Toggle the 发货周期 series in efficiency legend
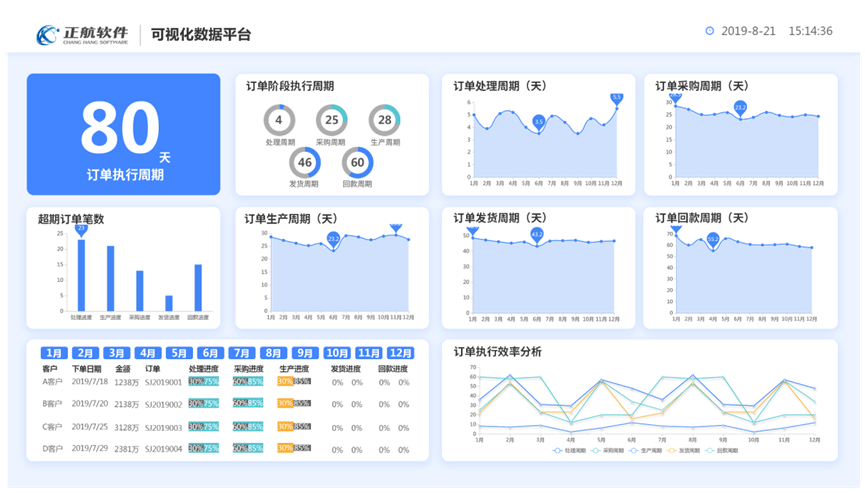This screenshot has height=493, width=865. click(683, 451)
